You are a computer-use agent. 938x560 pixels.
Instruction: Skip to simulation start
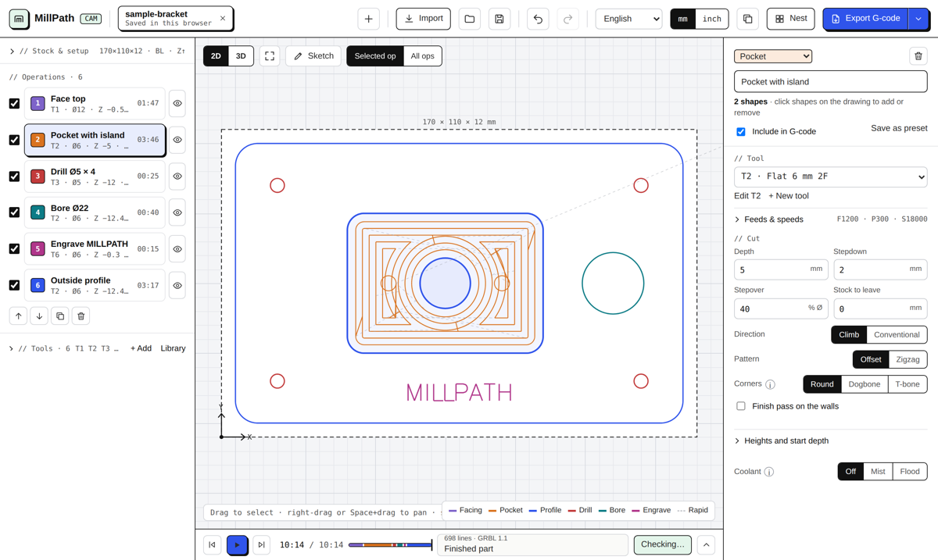point(212,545)
